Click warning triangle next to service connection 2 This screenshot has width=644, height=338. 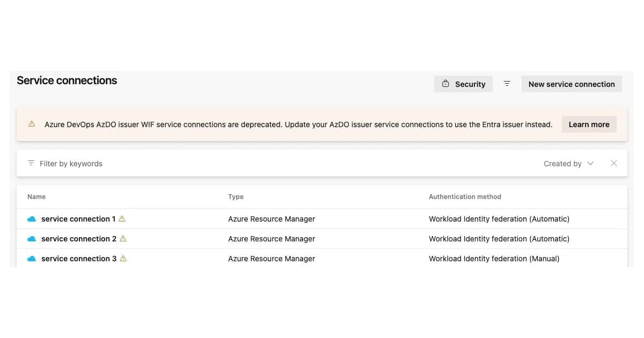(123, 238)
